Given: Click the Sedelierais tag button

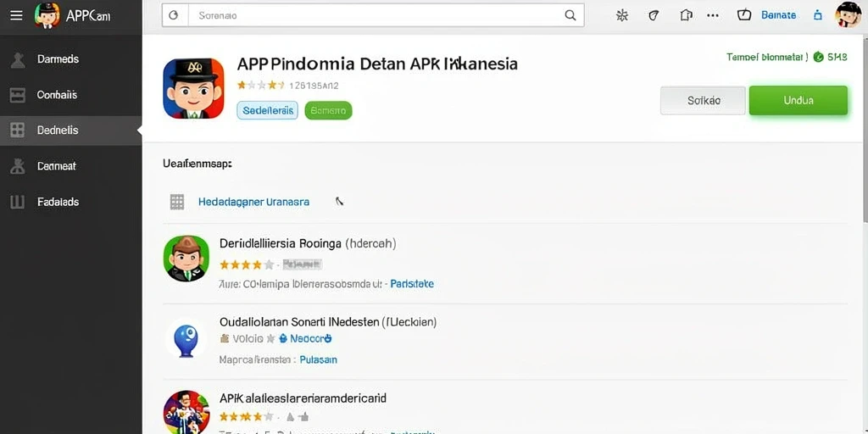Looking at the screenshot, I should [x=267, y=110].
